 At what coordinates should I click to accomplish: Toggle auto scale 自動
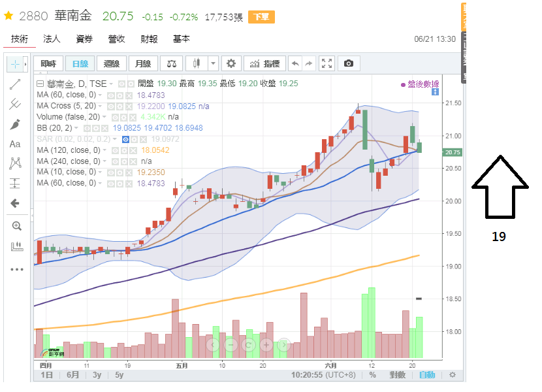427,375
